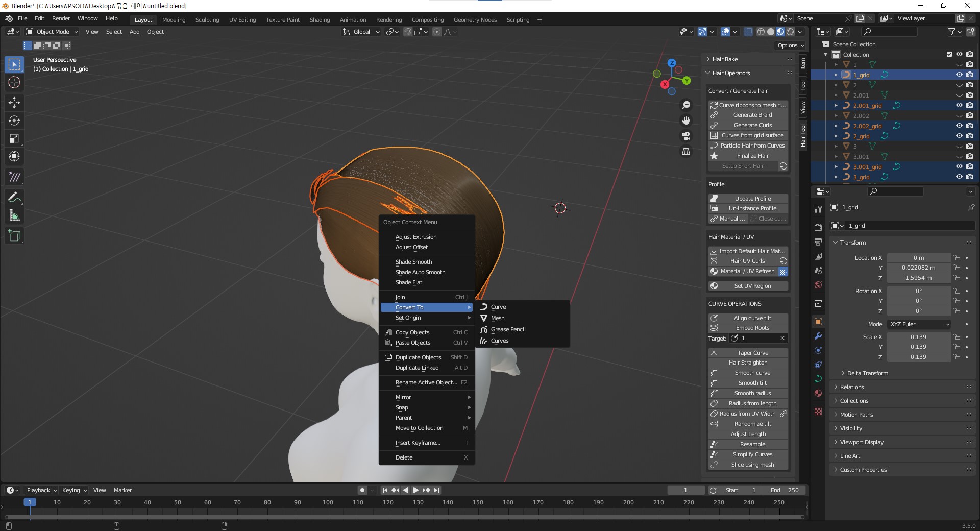This screenshot has height=531, width=980.
Task: Toggle camera view in viewport
Action: [x=686, y=136]
